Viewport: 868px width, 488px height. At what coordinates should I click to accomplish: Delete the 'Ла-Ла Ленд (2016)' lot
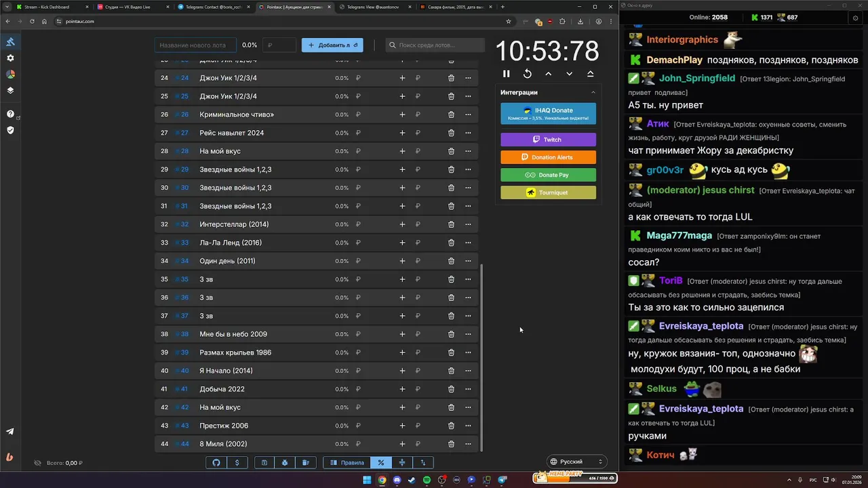click(x=451, y=243)
